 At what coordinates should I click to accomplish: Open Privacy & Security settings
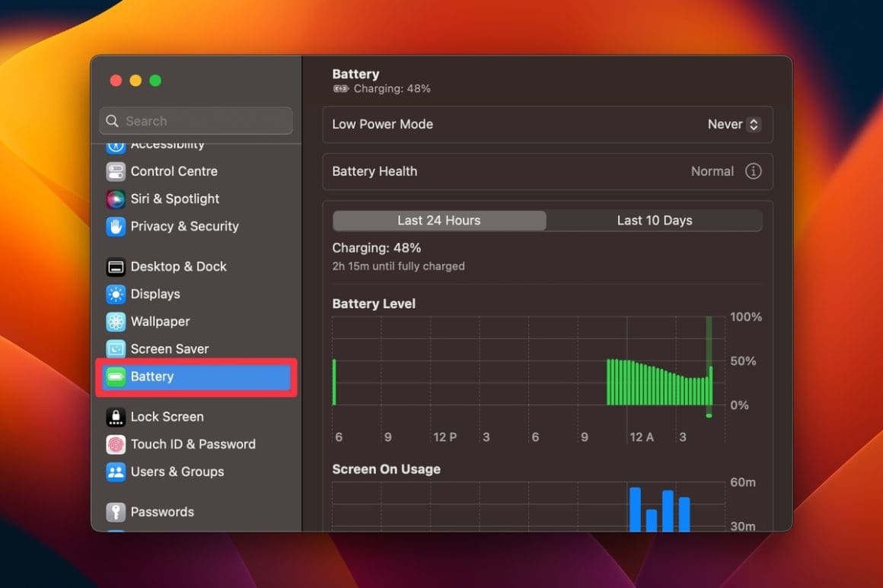(x=116, y=226)
